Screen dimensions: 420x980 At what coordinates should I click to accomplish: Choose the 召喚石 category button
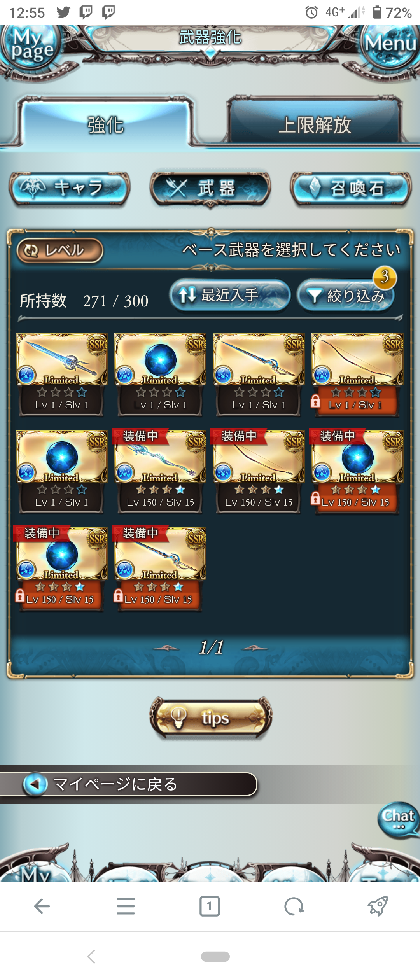point(351,188)
